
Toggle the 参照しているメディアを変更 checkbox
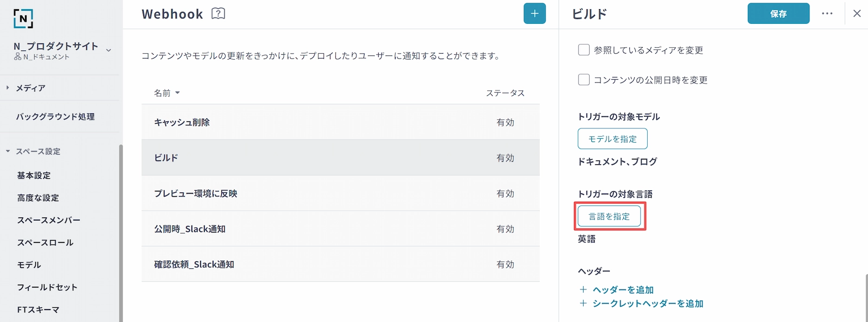click(x=584, y=50)
